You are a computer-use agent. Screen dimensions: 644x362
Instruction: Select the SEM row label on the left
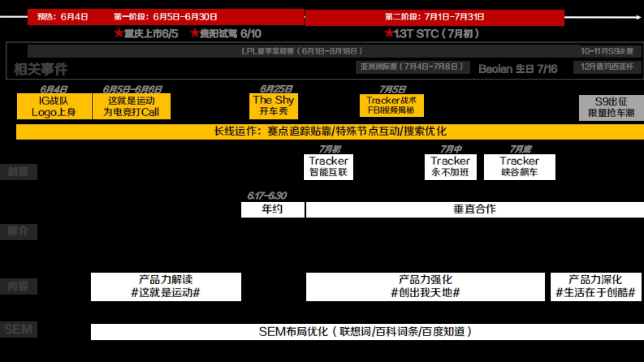pyautogui.click(x=19, y=329)
